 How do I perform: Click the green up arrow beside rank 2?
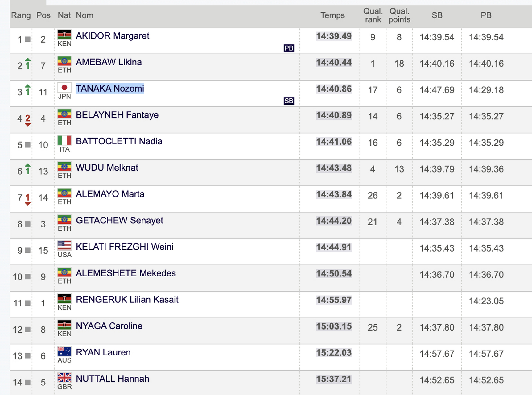click(x=28, y=64)
